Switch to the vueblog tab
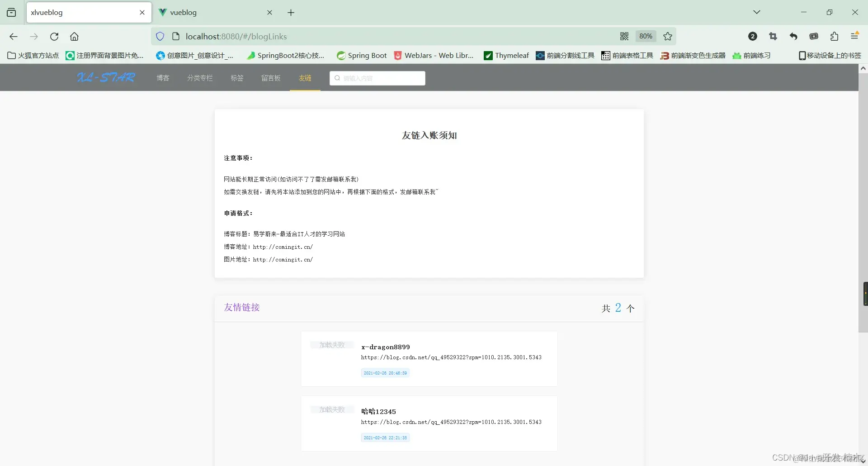Image resolution: width=868 pixels, height=466 pixels. (x=216, y=12)
